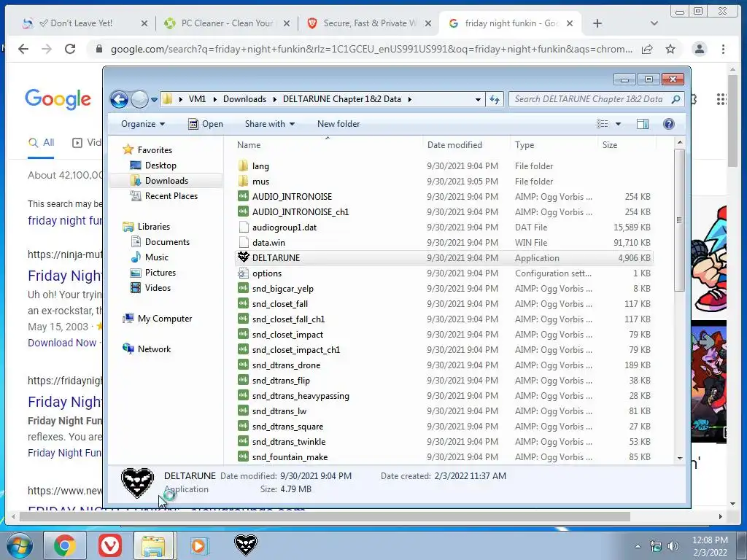Click the refresh button next to address bar
747x560 pixels.
click(495, 99)
